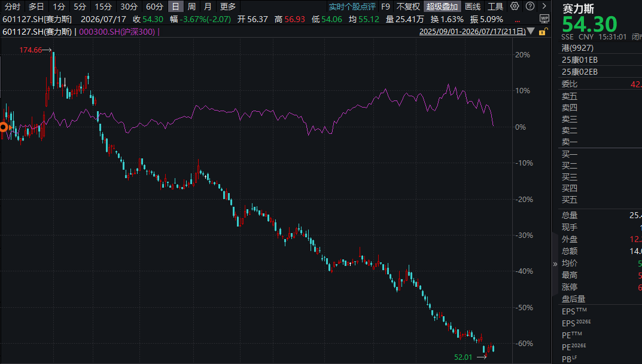Viewport: 642px width, 364px height.
Task: Open help via the question mark icon
Action: (x=530, y=6)
